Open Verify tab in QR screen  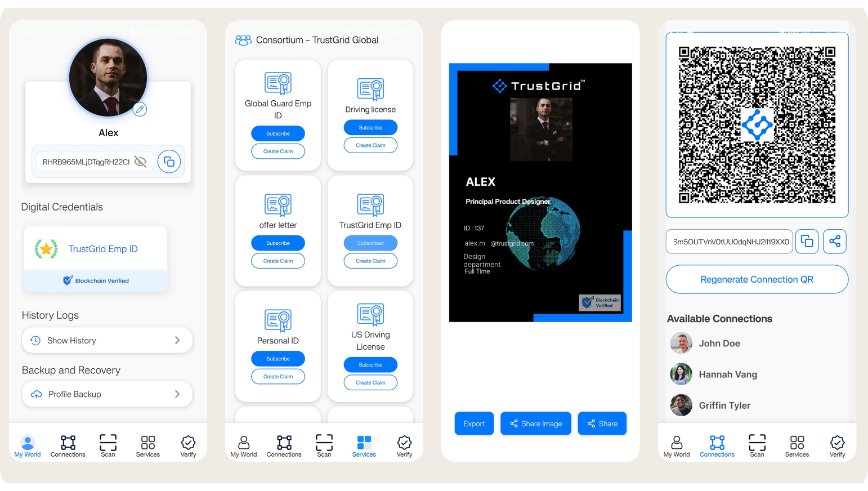838,446
